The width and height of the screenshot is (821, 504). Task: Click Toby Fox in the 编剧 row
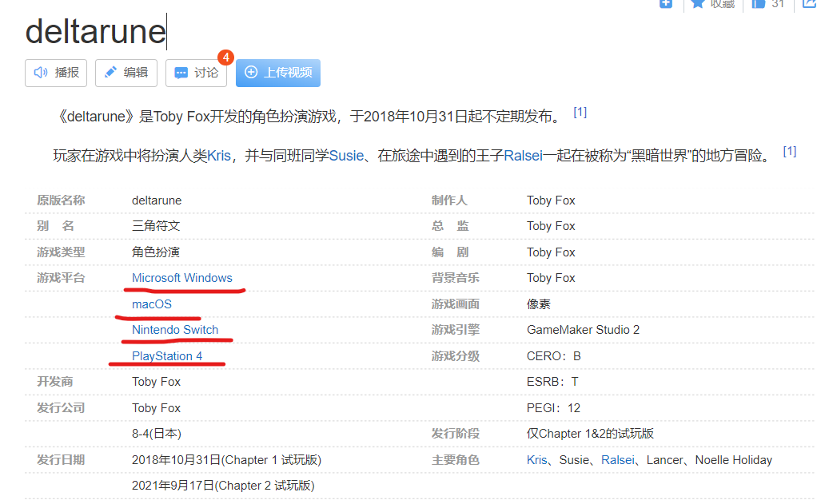tap(551, 252)
